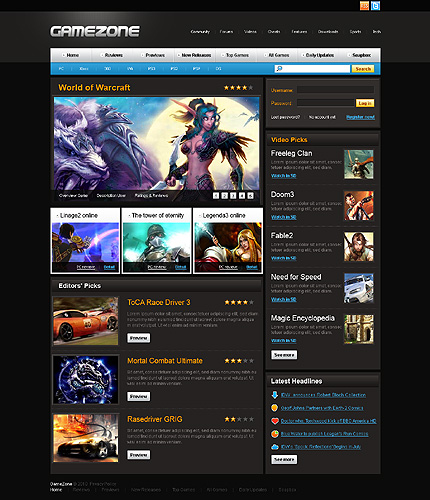
Task: Click the red heart headline icon
Action: click(274, 421)
